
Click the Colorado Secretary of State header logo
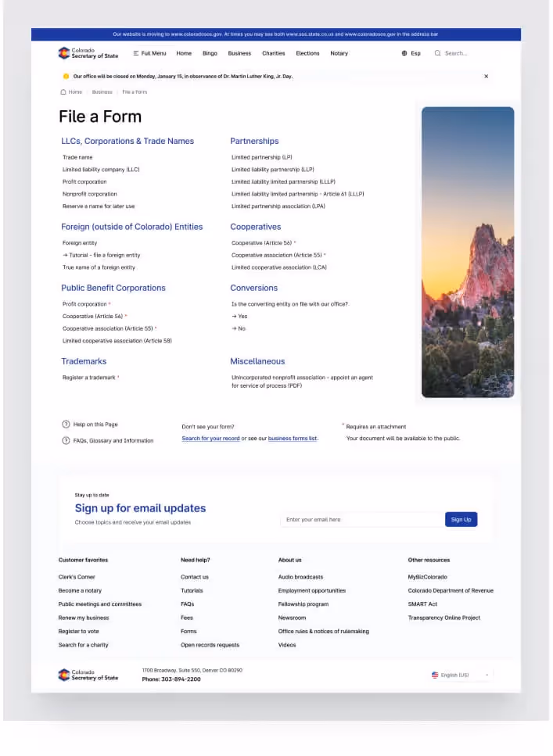point(88,53)
